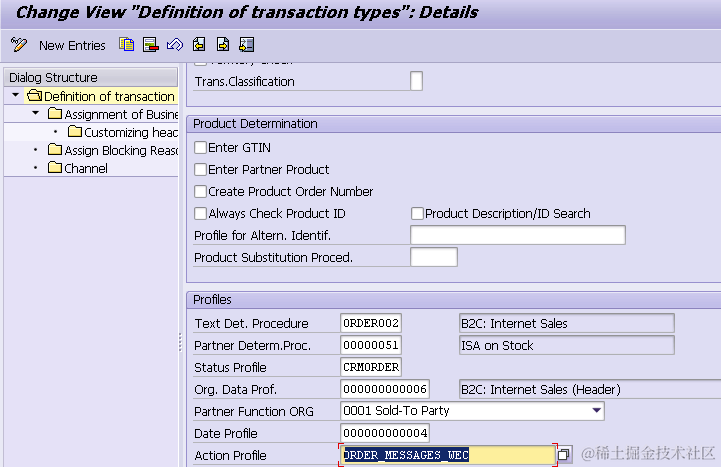The image size is (721, 467).
Task: Click Partner Determ.Proc. field 00000051
Action: tap(371, 345)
